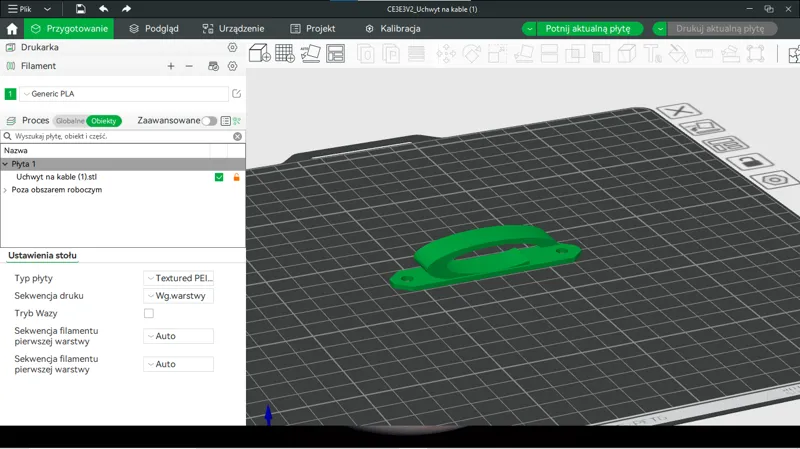The width and height of the screenshot is (800, 449).
Task: Click the Auto orient toolbar icon
Action: tap(310, 53)
